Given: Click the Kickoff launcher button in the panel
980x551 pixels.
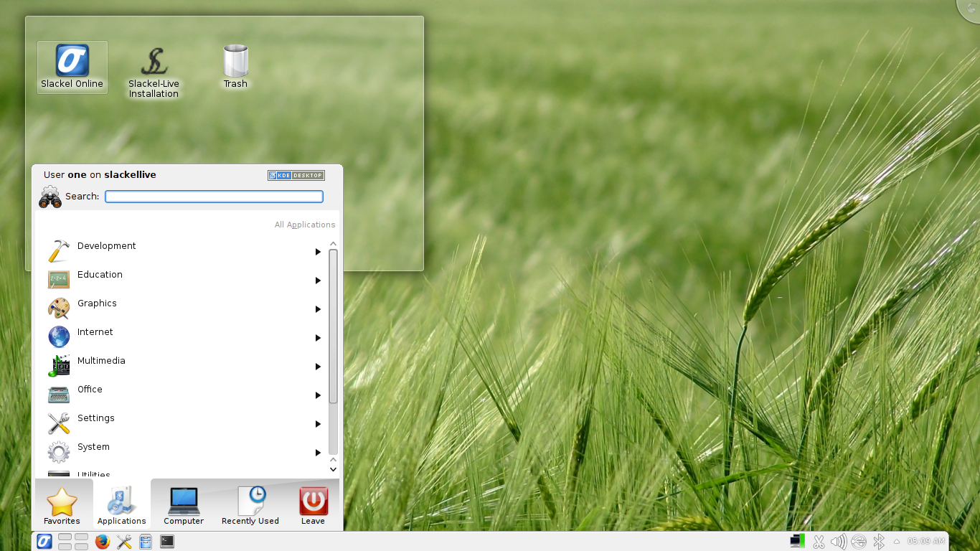Looking at the screenshot, I should [44, 542].
